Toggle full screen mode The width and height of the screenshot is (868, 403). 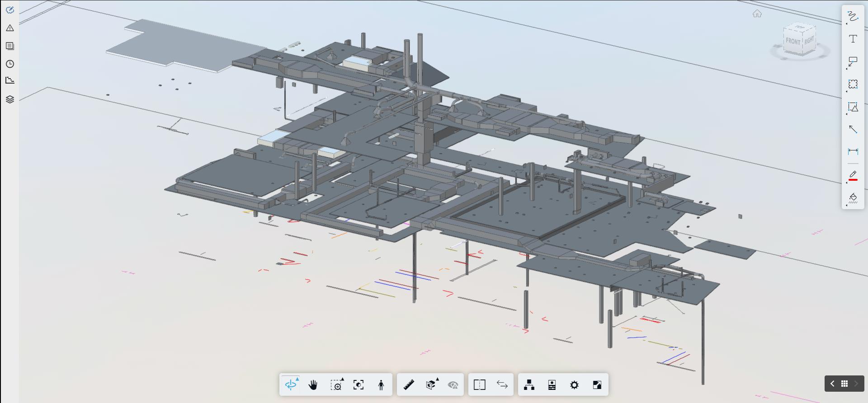point(597,385)
